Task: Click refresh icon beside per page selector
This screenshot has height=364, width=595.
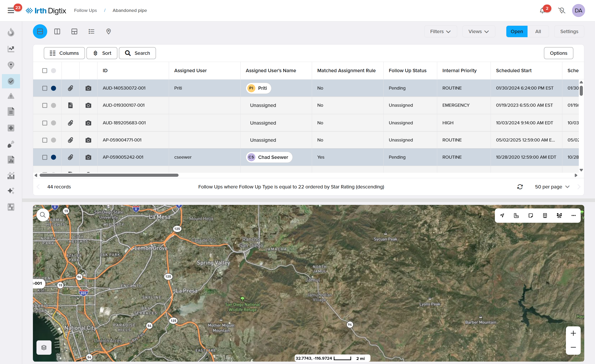Action: tap(520, 187)
